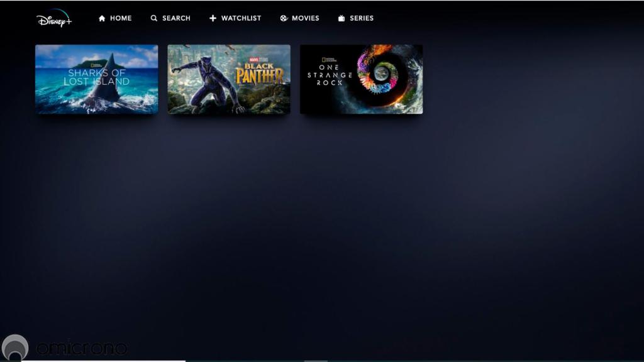The image size is (644, 362).
Task: Click the Marvel Studios logo on Black Panther
Action: 259,60
